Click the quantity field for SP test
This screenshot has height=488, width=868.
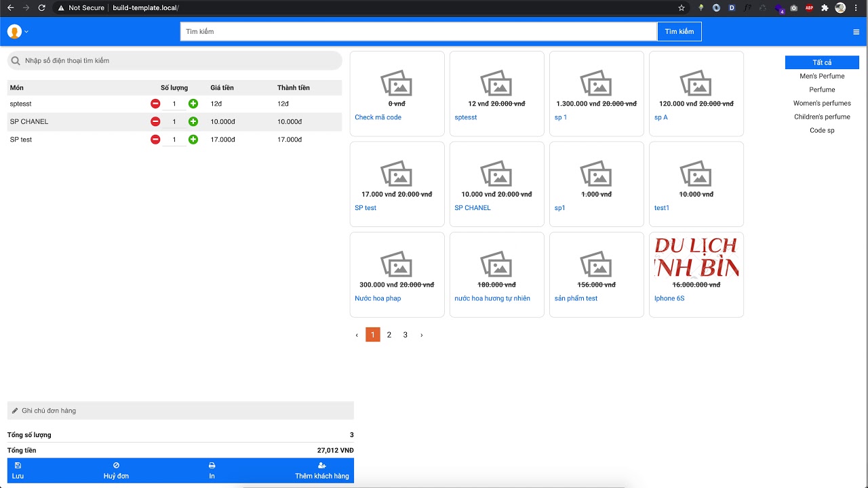(x=174, y=140)
